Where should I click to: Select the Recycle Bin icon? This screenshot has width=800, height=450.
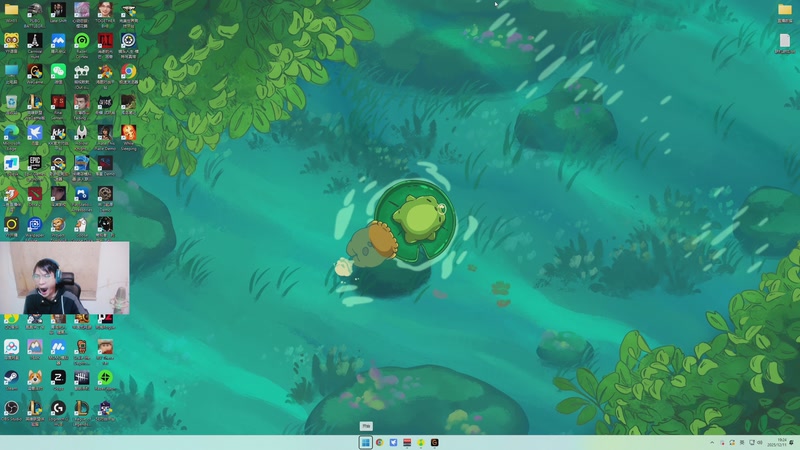pos(11,102)
